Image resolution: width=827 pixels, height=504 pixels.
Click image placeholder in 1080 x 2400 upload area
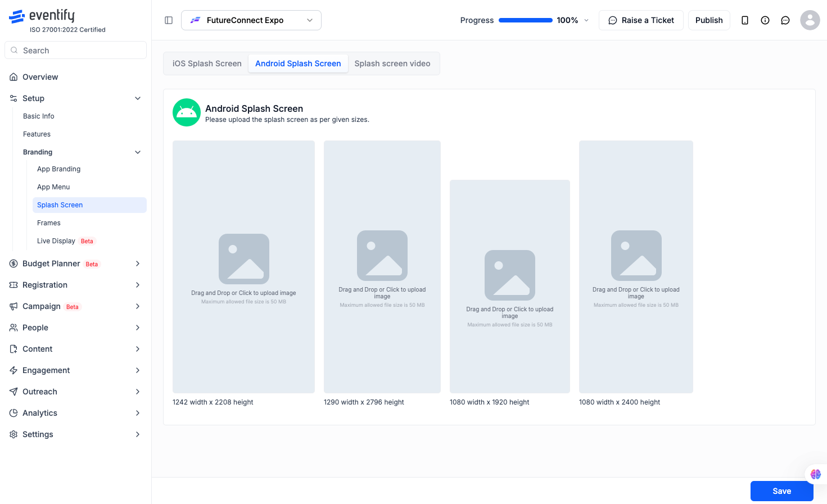(x=636, y=256)
